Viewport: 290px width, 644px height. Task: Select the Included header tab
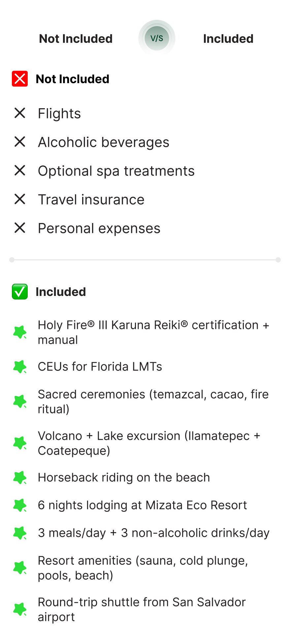click(x=228, y=39)
